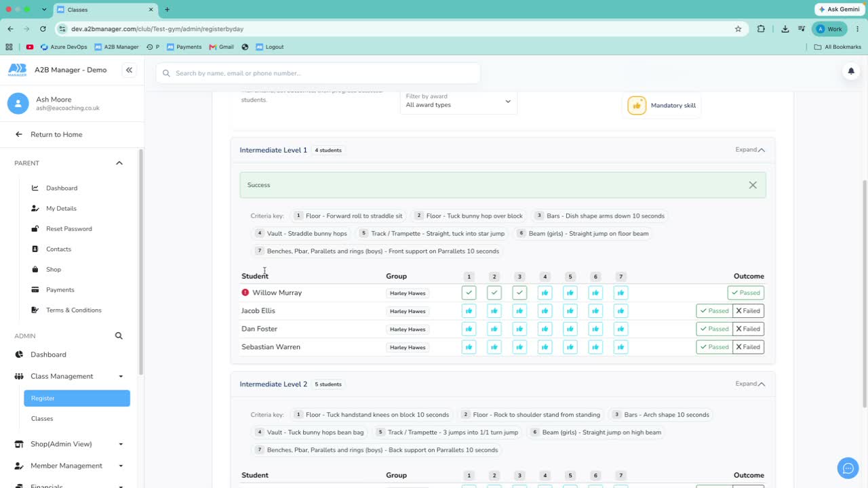This screenshot has width=868, height=488.
Task: Uncheck Willow Murray's criteria 3 checkbox
Action: click(519, 293)
